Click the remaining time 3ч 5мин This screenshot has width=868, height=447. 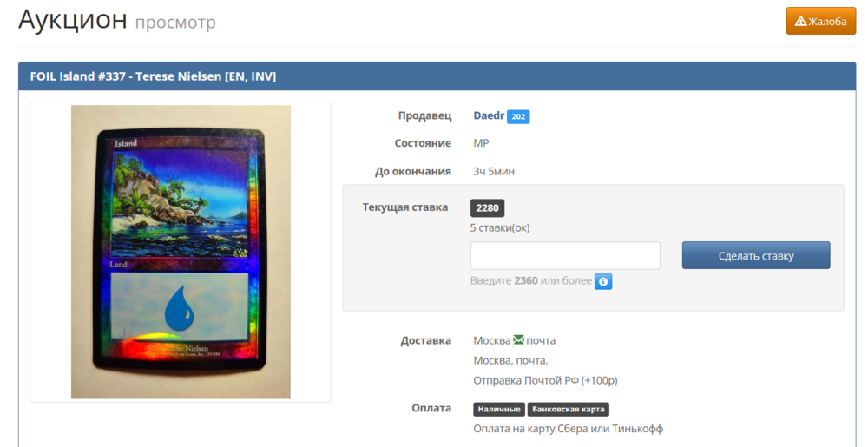click(x=494, y=172)
